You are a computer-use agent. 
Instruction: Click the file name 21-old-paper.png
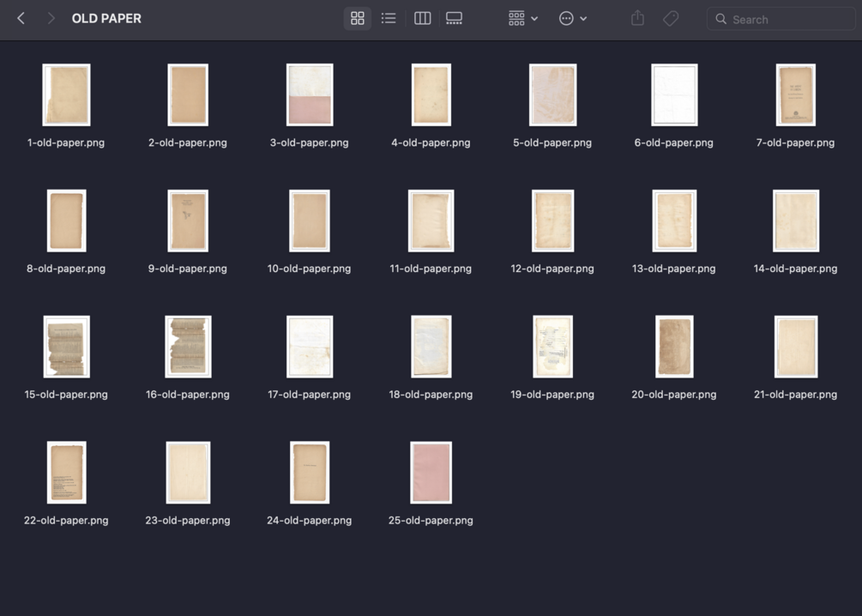point(795,395)
